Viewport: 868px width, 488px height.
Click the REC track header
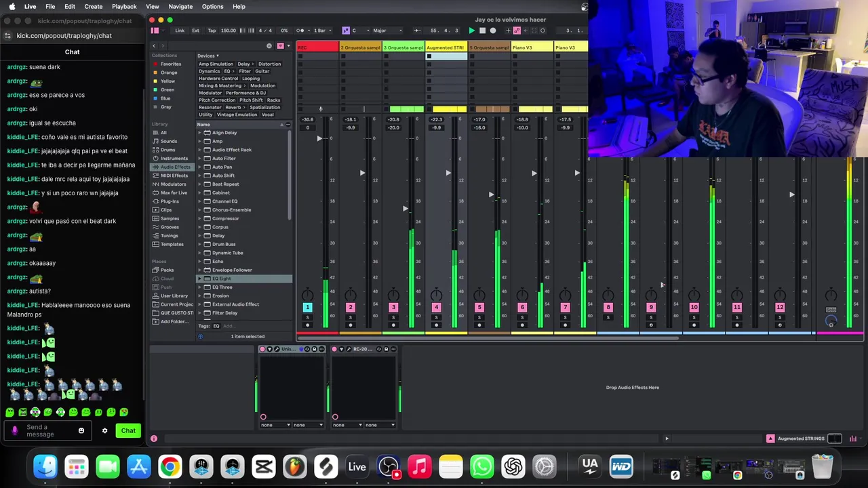317,47
